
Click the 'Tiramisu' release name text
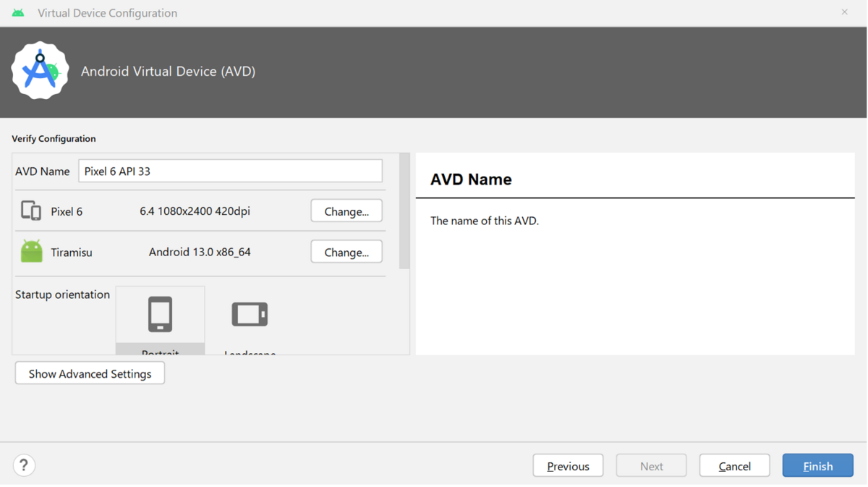point(72,252)
